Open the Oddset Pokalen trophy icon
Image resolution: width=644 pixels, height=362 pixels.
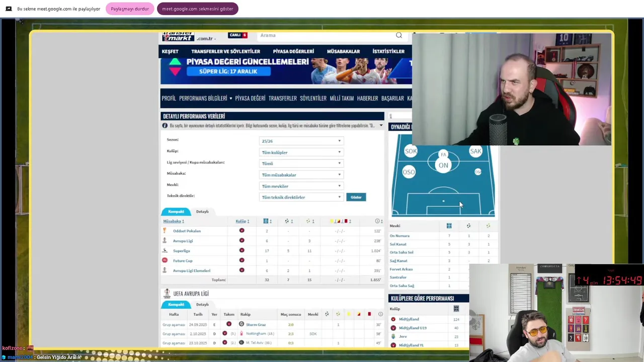pos(165,231)
